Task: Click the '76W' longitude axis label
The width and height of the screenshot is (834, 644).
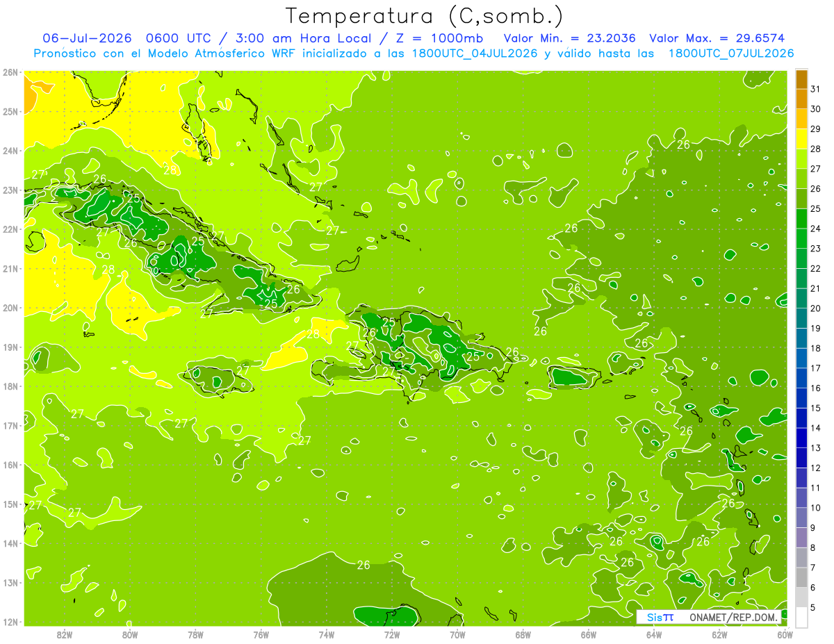Action: pyautogui.click(x=261, y=634)
